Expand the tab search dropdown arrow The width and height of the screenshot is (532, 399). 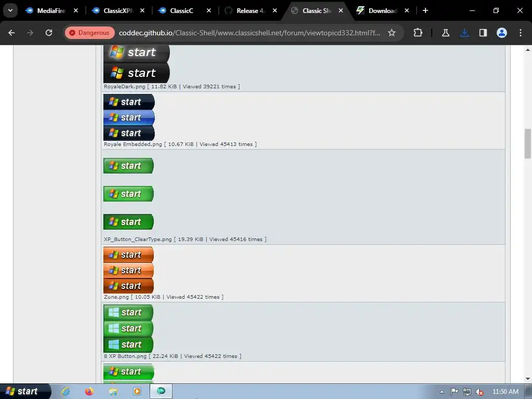tap(10, 10)
